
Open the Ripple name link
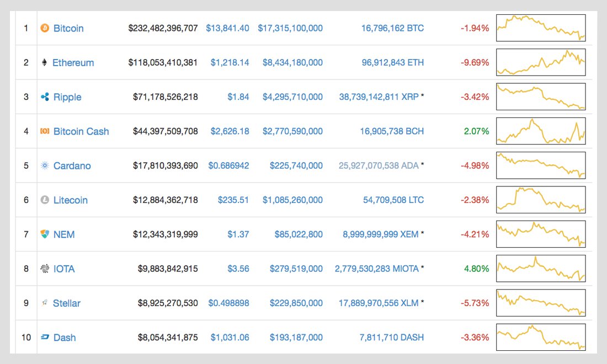point(67,97)
